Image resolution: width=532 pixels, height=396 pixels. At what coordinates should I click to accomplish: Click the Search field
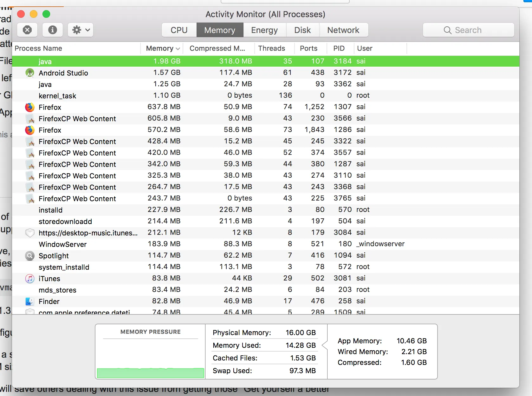point(468,30)
